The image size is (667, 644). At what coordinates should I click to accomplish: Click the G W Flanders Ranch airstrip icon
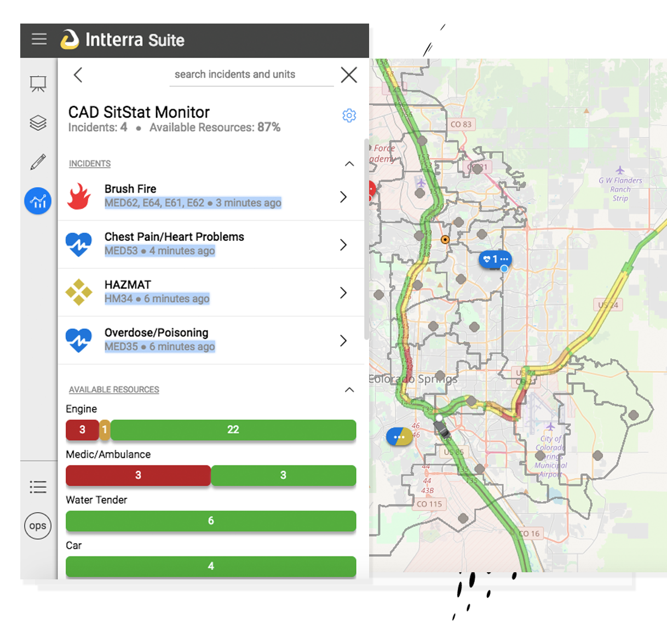pyautogui.click(x=619, y=170)
